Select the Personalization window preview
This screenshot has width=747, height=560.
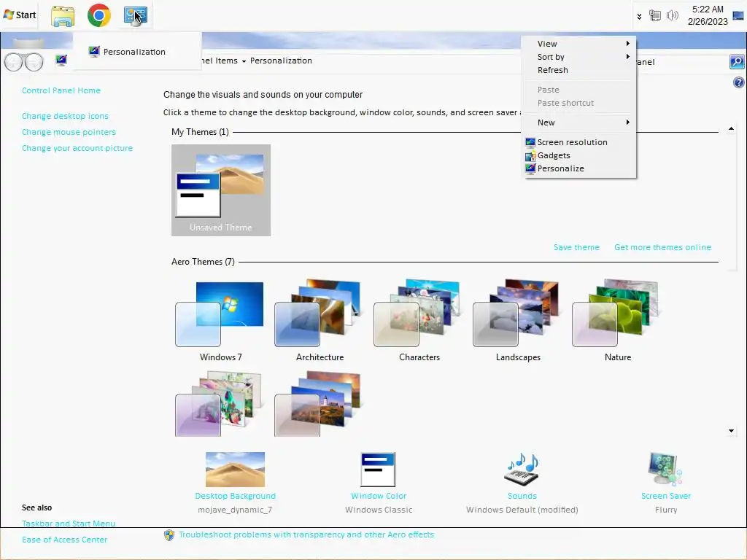(136, 52)
